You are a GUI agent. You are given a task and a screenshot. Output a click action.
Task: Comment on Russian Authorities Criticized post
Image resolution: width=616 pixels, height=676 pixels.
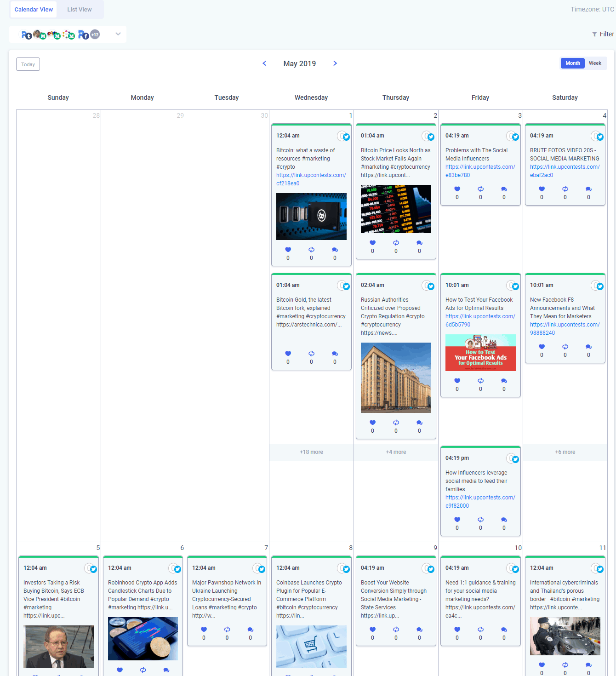(419, 423)
